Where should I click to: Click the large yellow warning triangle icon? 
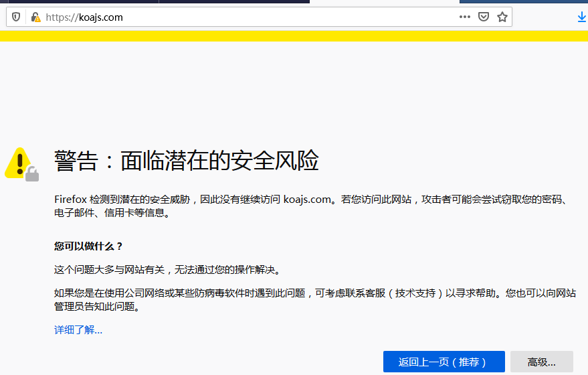19,162
